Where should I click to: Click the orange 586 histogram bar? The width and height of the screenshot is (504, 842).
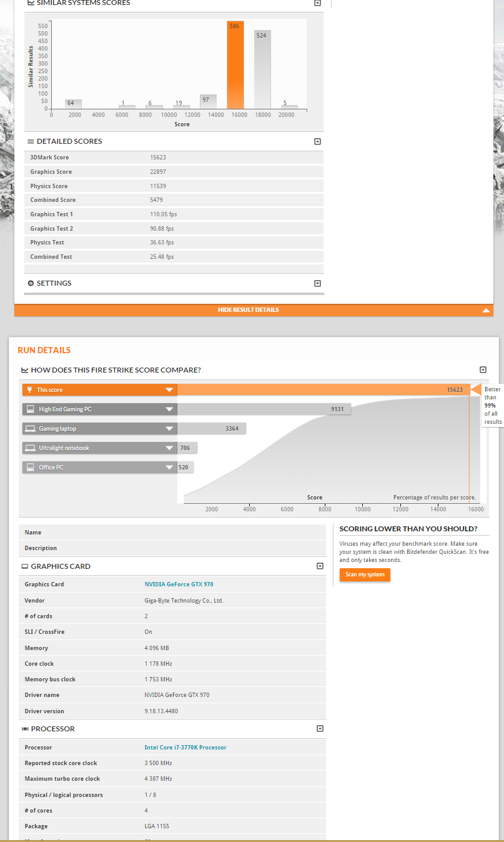tap(235, 65)
